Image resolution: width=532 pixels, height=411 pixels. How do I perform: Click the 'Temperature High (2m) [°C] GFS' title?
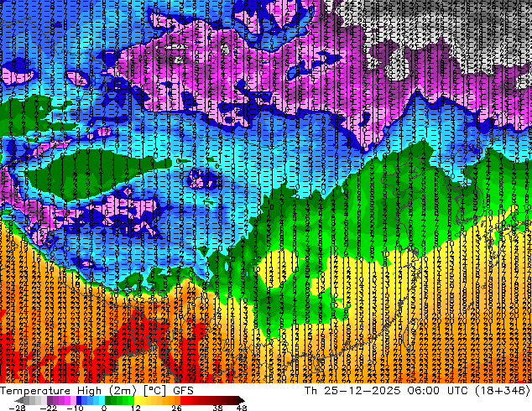pyautogui.click(x=96, y=390)
